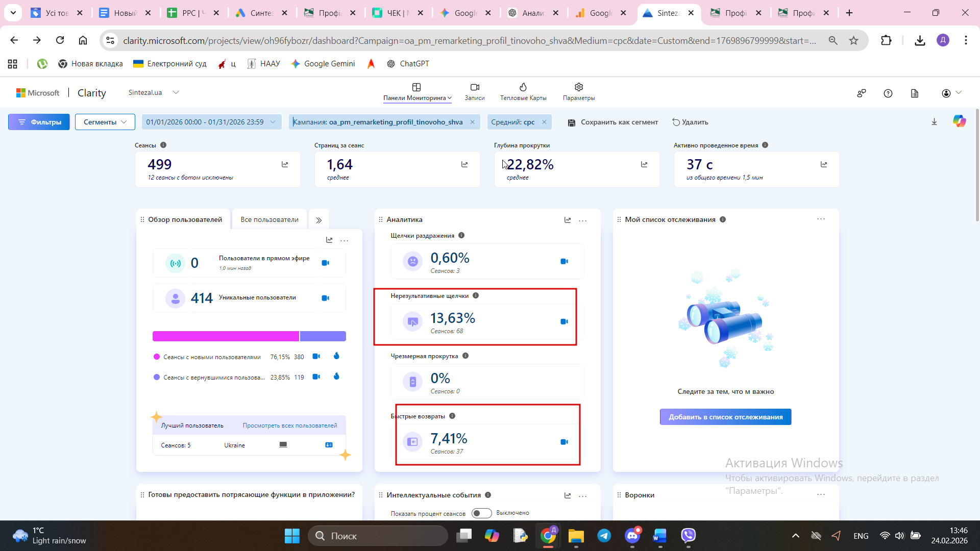
Task: Open heatmap flame icon for new users sessions
Action: click(336, 356)
